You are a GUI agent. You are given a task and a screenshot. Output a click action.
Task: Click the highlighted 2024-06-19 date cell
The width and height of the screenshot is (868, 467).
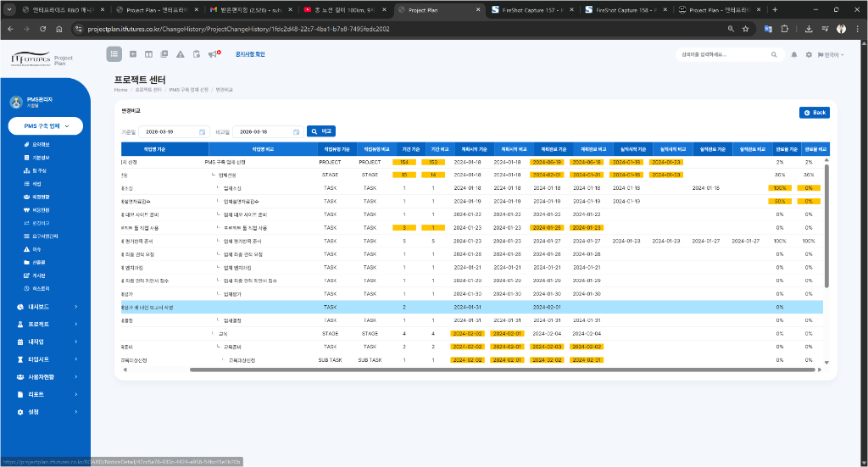click(547, 162)
